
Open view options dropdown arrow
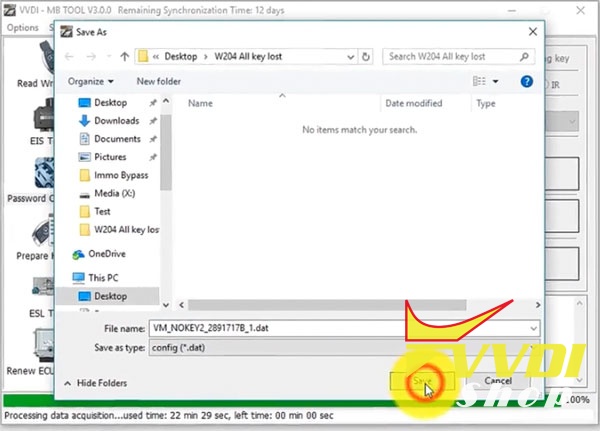[495, 81]
